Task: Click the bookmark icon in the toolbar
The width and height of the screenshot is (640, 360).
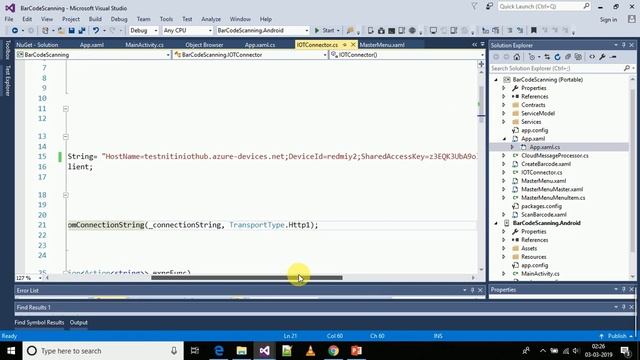Action: point(533,31)
